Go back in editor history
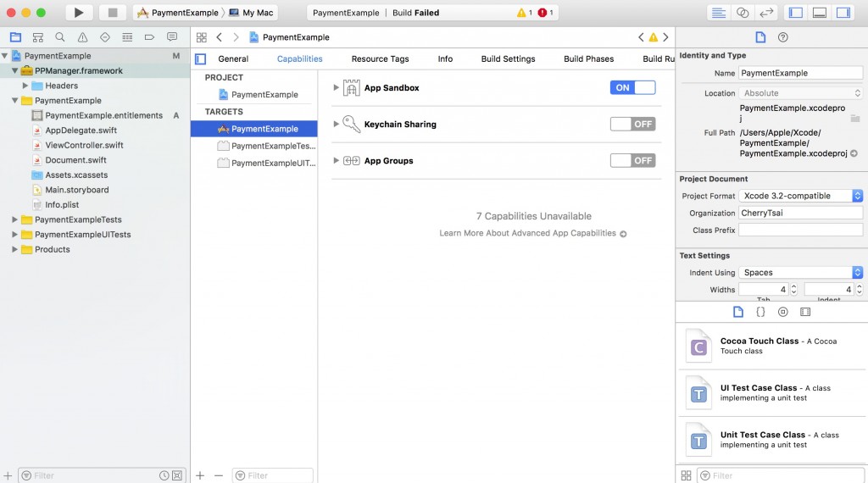This screenshot has height=483, width=868. [220, 37]
